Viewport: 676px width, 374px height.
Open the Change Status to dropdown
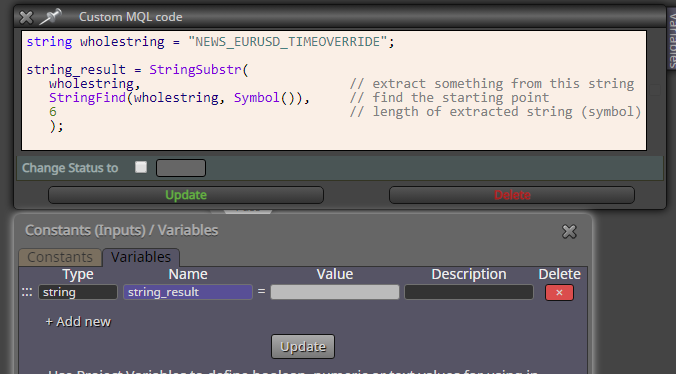point(181,168)
